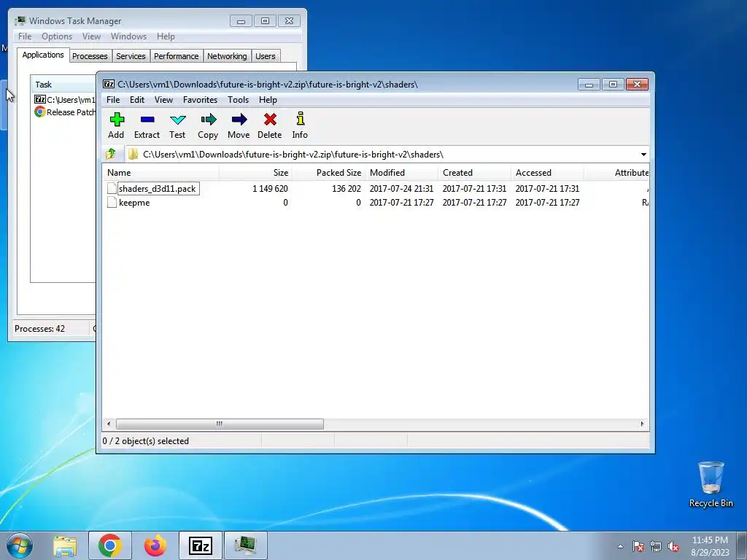Select the keepme file row
Viewport: 747px width, 560px height.
pyautogui.click(x=376, y=203)
